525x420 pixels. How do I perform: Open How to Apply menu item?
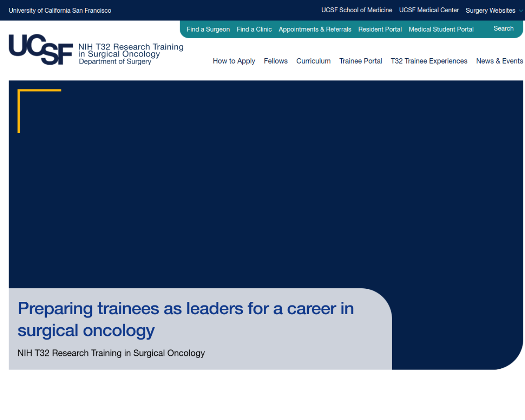[234, 61]
